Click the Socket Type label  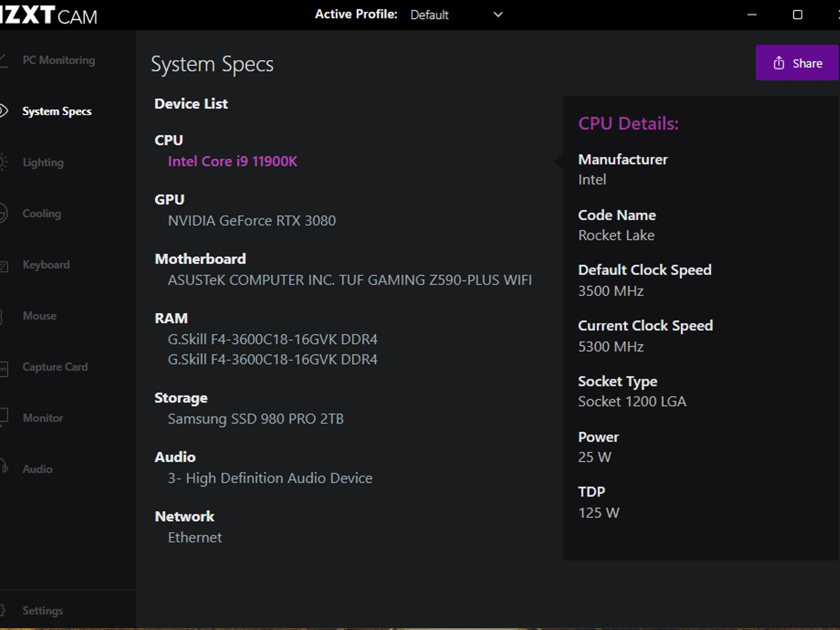(618, 382)
